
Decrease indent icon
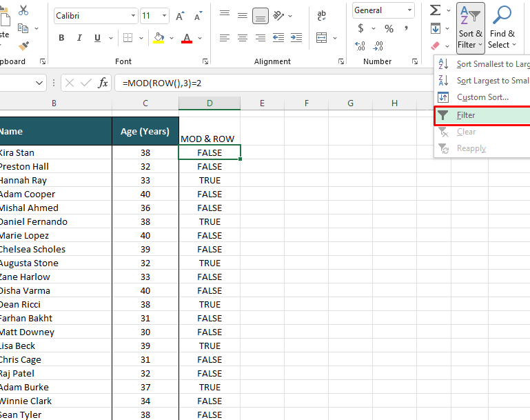tap(278, 38)
